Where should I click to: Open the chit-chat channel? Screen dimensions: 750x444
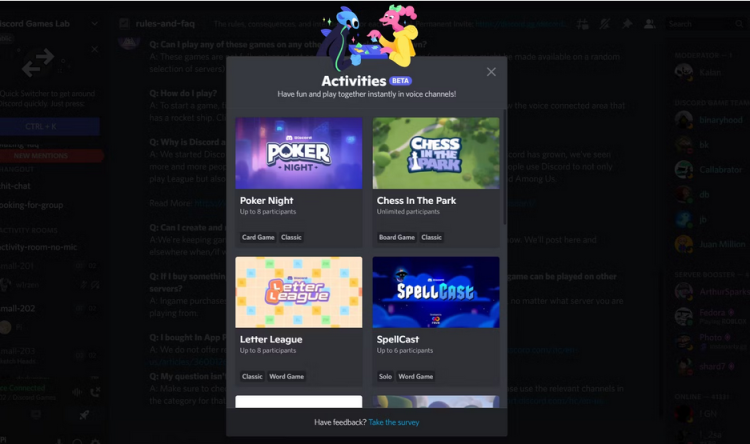pyautogui.click(x=15, y=186)
